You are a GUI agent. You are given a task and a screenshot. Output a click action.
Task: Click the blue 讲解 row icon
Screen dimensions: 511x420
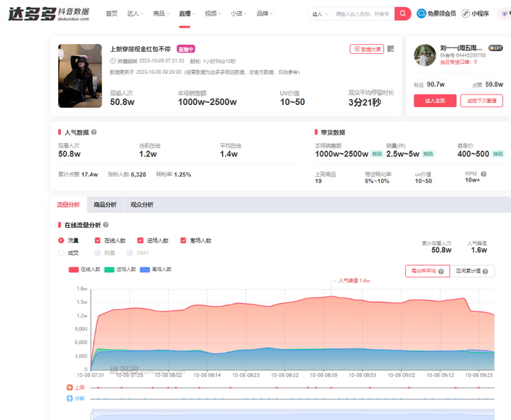70,398
